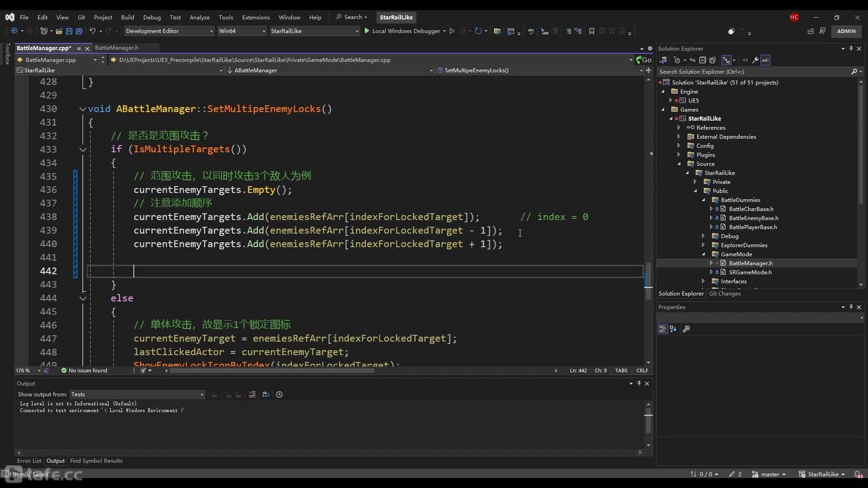Toggle auto-hide pin on Properties panel
Screen dimensions: 868x488
(851, 307)
